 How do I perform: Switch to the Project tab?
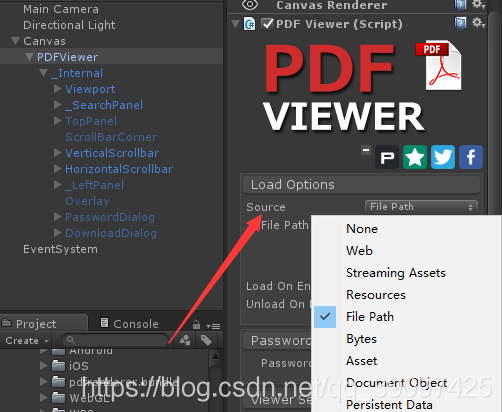[44, 323]
